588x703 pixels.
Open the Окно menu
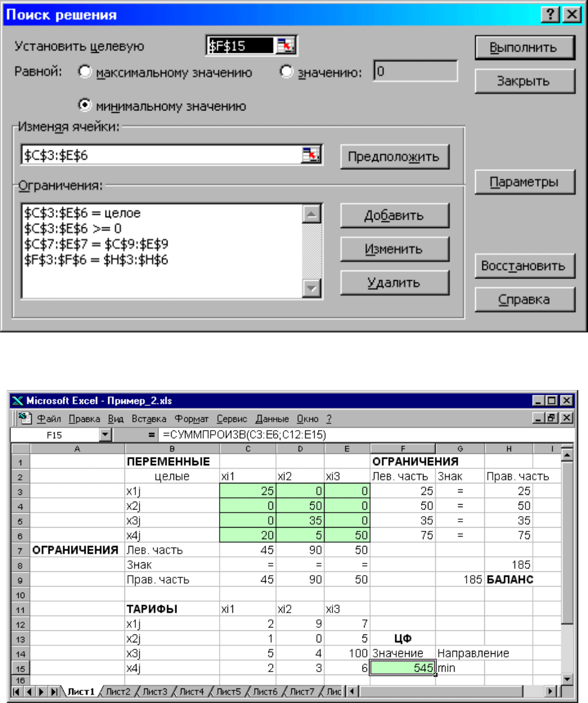(x=308, y=419)
